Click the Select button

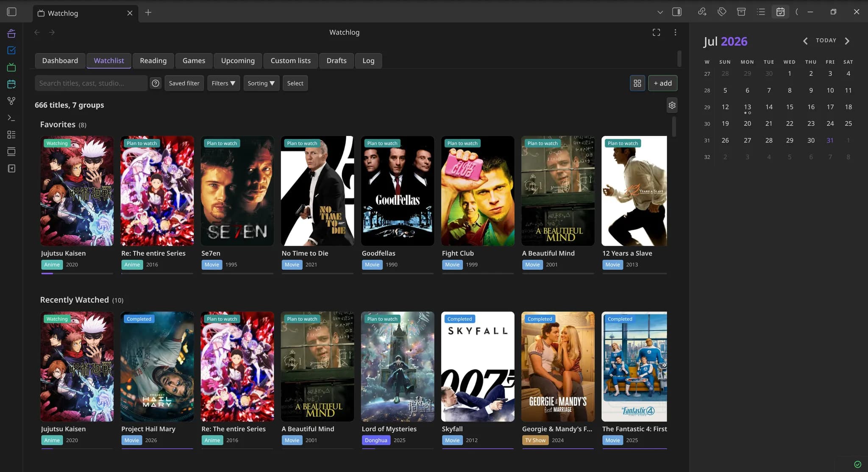tap(295, 83)
